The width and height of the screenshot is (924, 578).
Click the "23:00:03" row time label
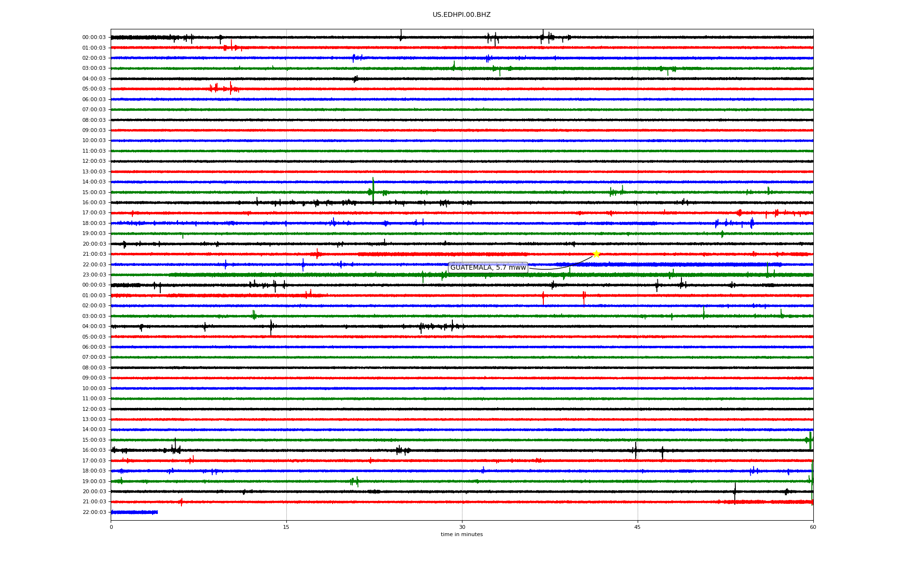click(x=94, y=275)
